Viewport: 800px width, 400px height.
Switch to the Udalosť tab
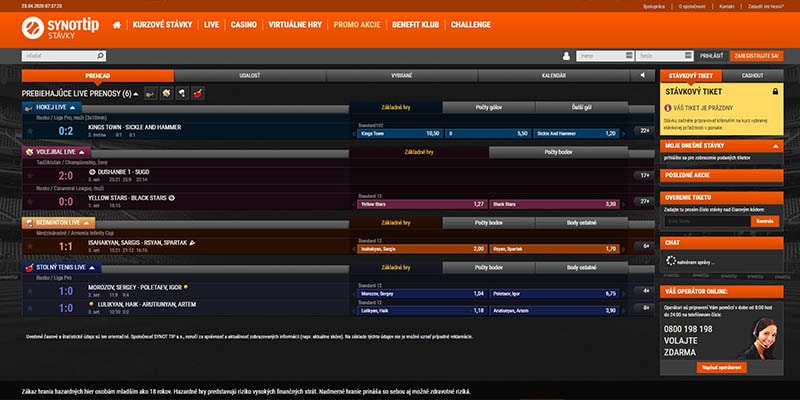tap(249, 76)
